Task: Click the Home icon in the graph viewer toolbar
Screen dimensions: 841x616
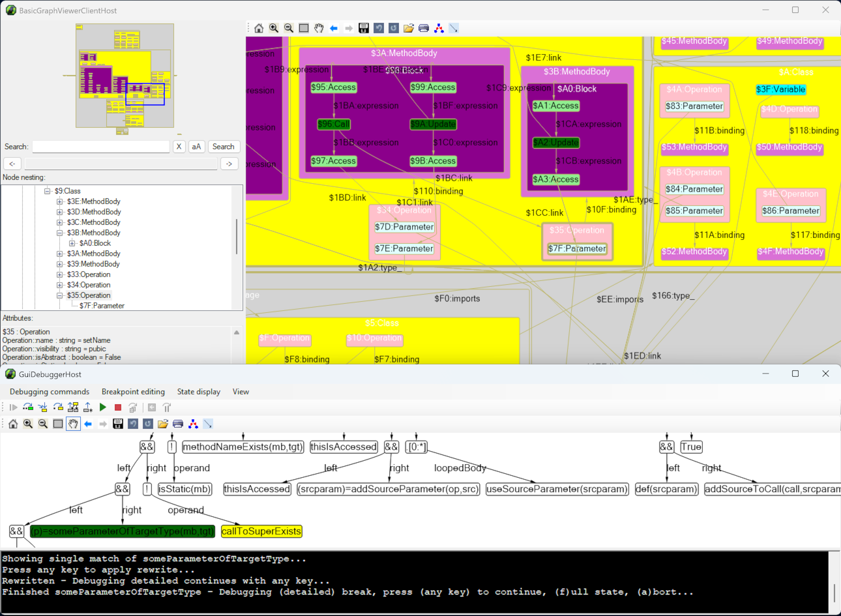Action: tap(259, 28)
